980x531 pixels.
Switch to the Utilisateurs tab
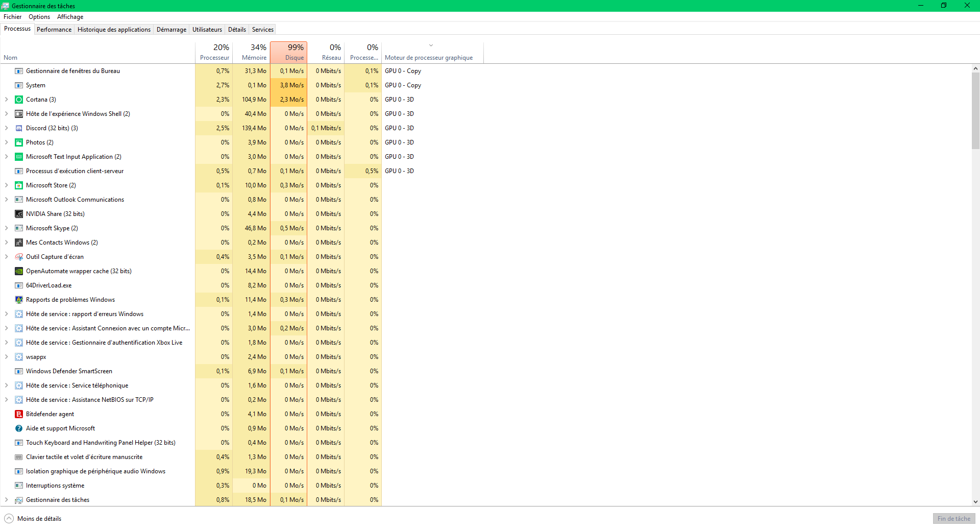207,30
